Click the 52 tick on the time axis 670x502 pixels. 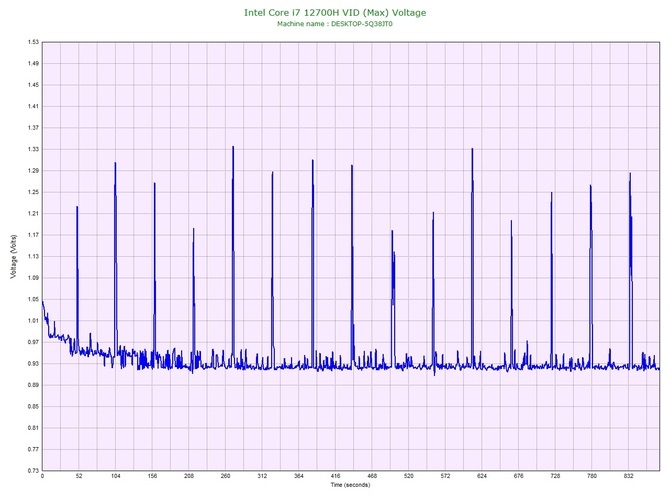[x=79, y=476]
